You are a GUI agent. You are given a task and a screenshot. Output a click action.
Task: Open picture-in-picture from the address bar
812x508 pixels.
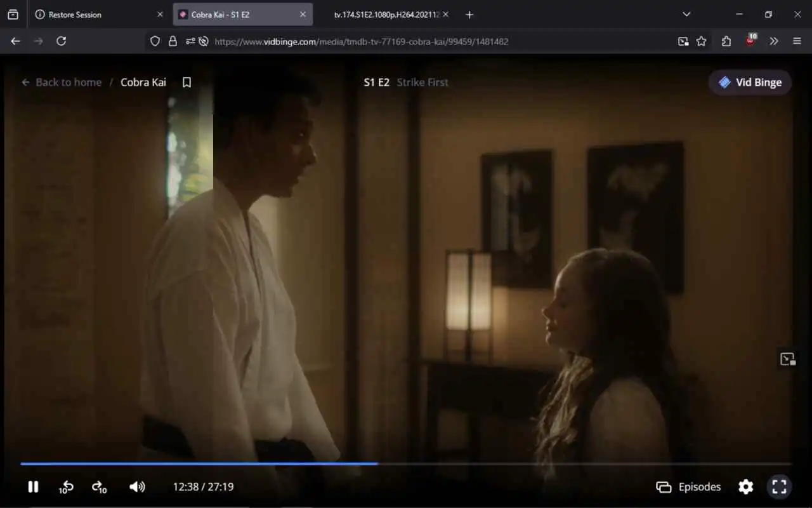coord(683,41)
